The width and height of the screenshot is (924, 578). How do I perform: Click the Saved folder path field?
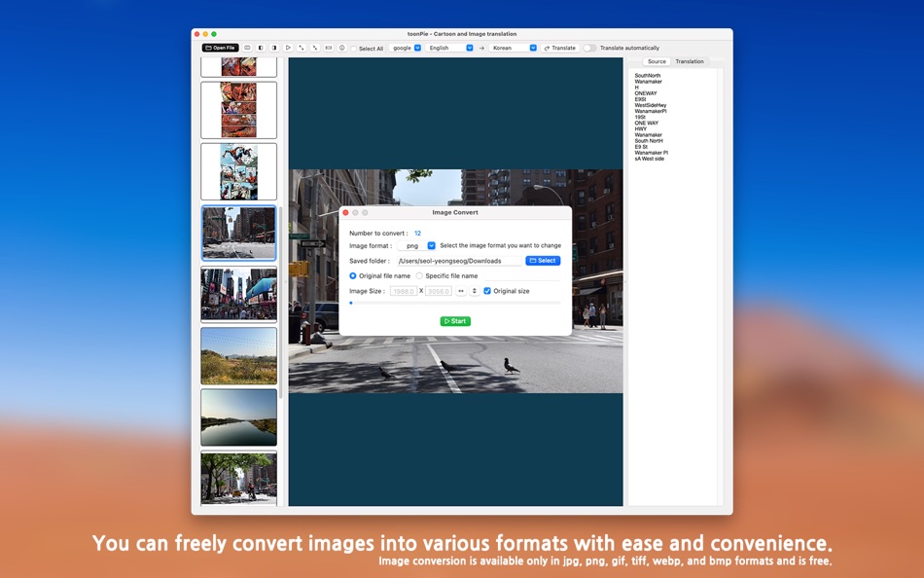pyautogui.click(x=460, y=261)
